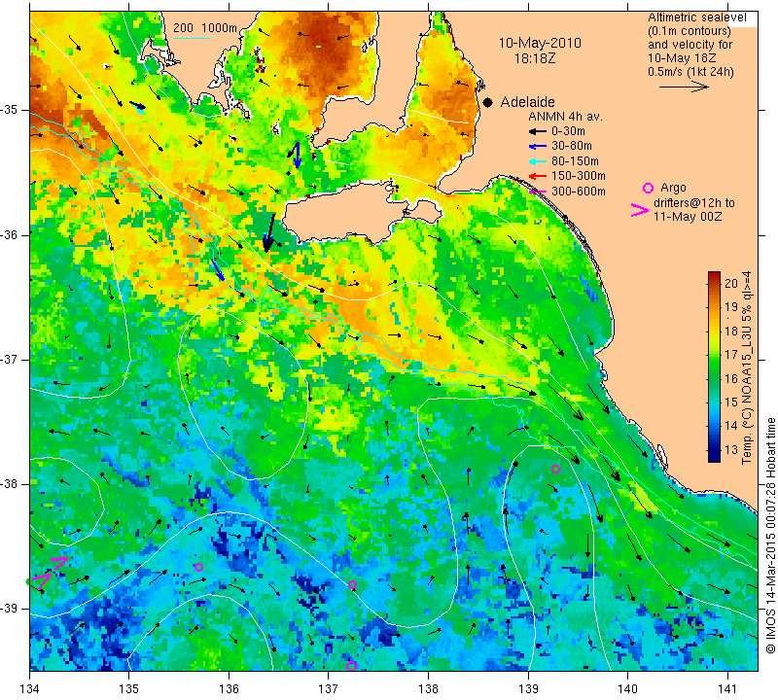Click the 200 1000m isobath label
Screen dimensions: 778x700
pos(205,28)
